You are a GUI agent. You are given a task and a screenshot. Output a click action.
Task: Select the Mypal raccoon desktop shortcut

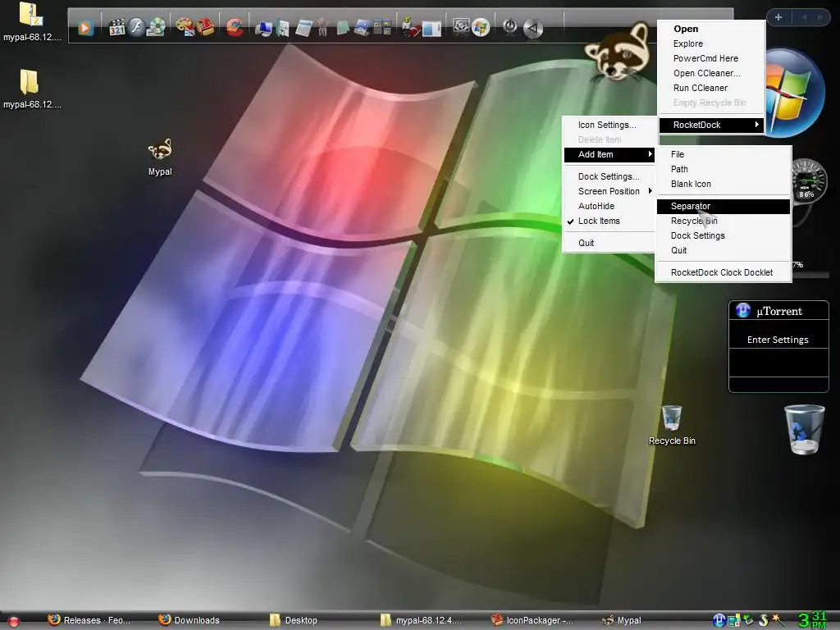[x=160, y=157]
